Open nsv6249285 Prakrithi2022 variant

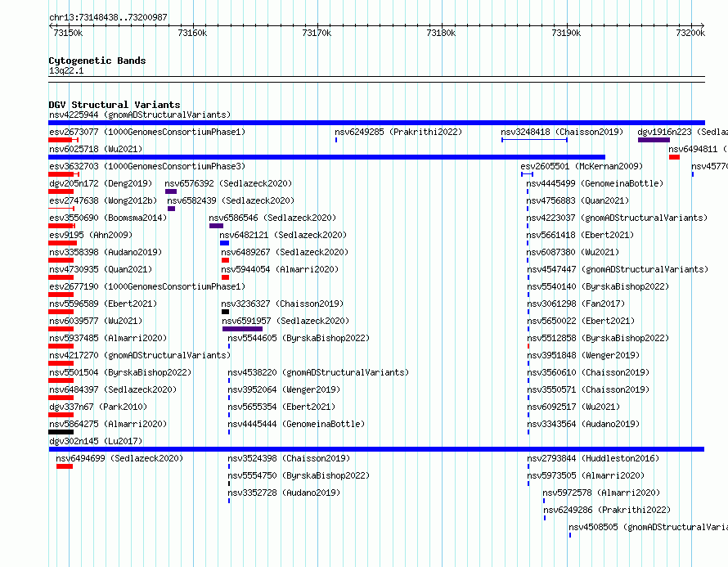(398, 132)
